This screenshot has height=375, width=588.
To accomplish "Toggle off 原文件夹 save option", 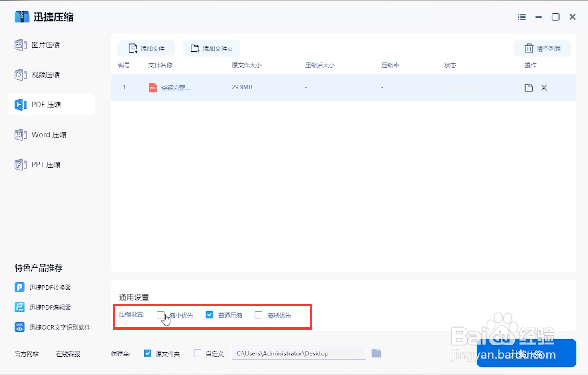I will click(x=147, y=353).
